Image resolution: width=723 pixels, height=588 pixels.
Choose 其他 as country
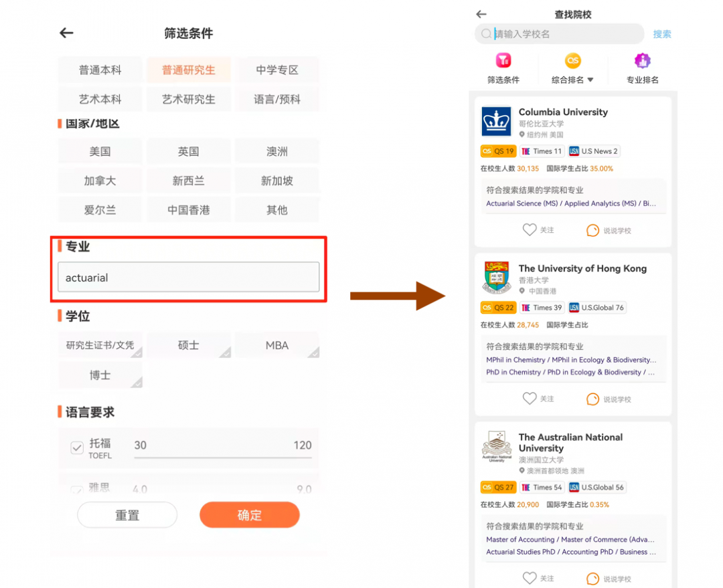(277, 210)
